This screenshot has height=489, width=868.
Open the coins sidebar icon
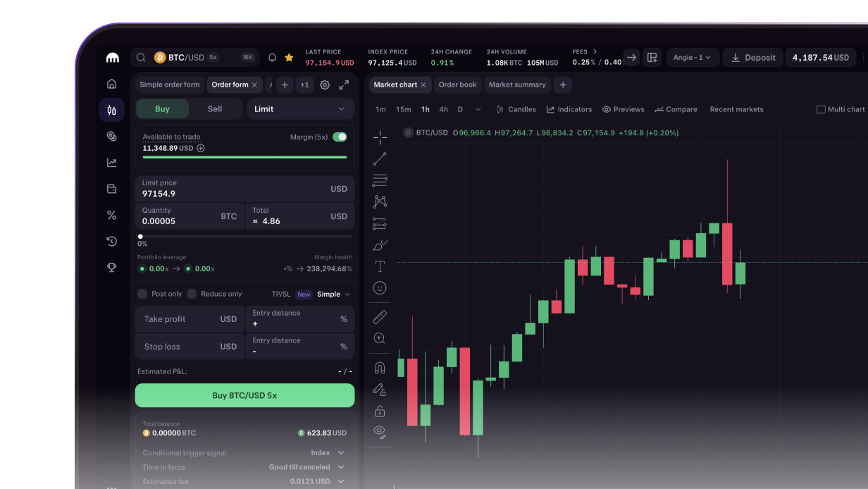point(111,136)
